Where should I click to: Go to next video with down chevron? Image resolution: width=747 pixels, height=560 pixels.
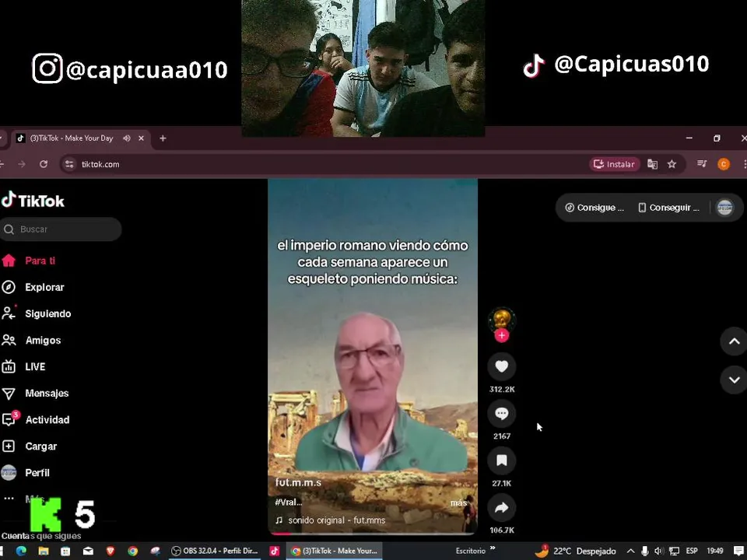coord(734,380)
